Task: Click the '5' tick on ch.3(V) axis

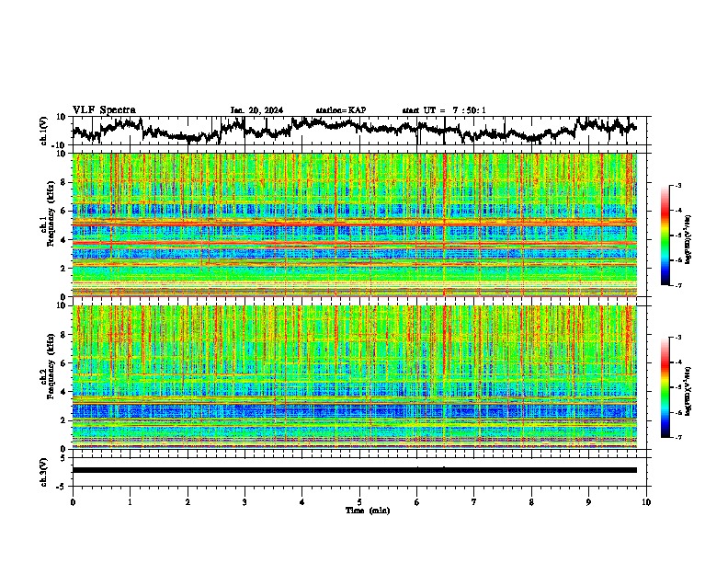Action: (64, 458)
